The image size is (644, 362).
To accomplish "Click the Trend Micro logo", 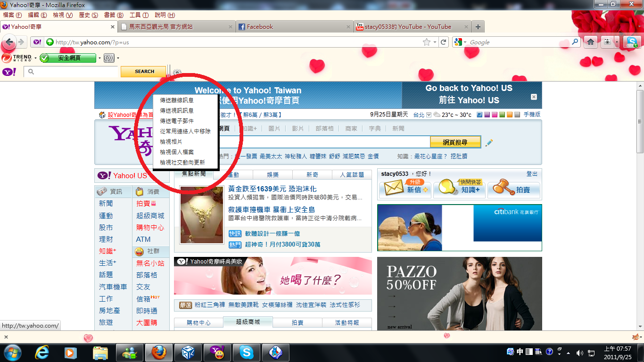I will click(x=17, y=58).
